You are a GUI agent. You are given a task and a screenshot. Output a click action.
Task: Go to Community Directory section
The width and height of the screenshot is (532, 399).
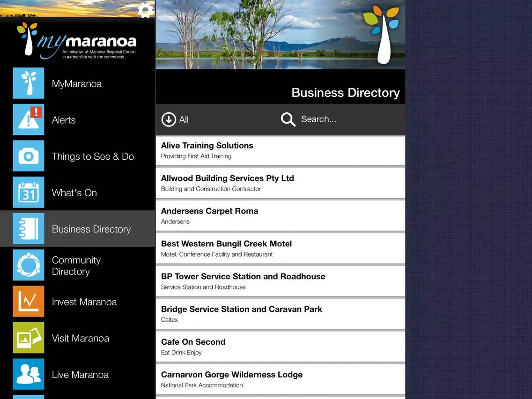pos(76,266)
